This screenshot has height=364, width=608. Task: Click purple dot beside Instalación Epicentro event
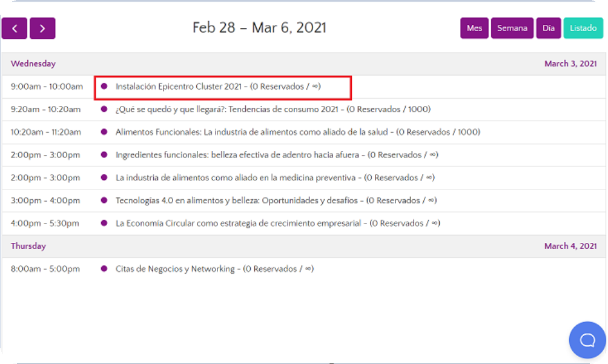104,87
